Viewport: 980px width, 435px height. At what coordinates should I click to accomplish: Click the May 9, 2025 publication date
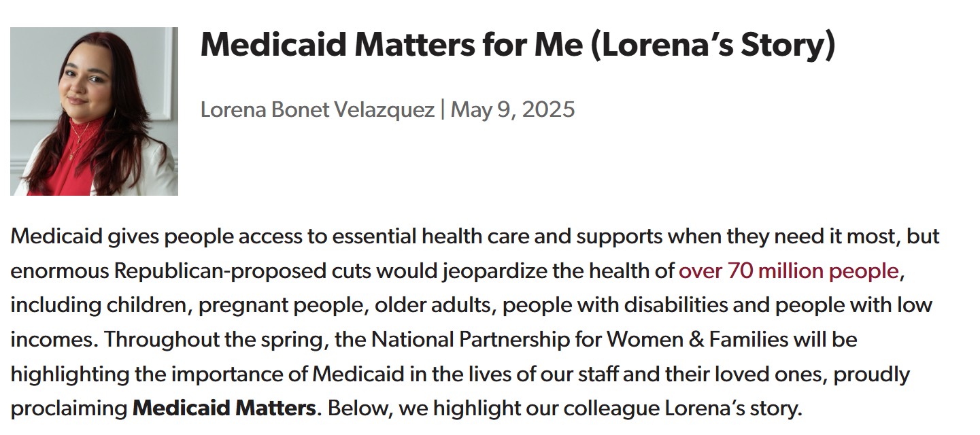click(x=513, y=109)
